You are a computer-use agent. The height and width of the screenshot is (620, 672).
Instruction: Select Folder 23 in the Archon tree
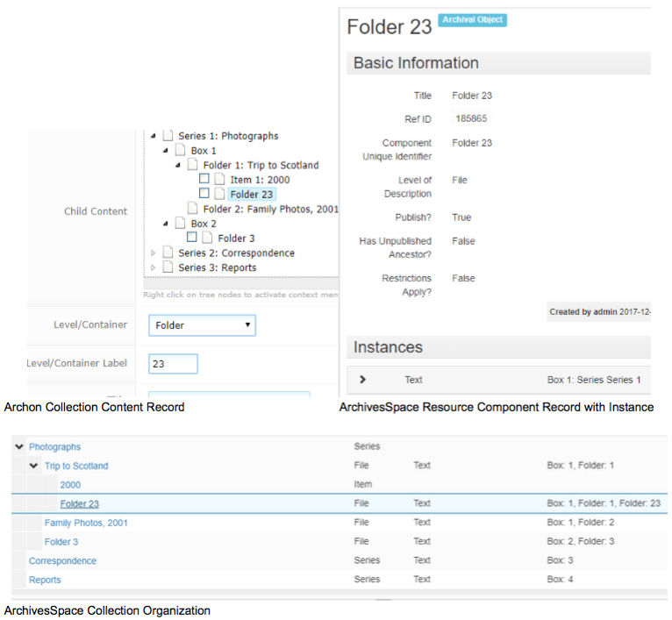[252, 195]
